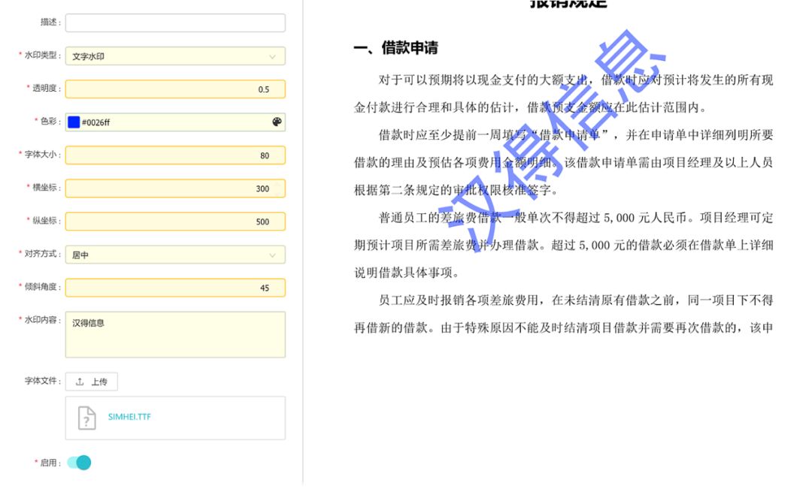Click the 纵坐标 field with 500

(174, 222)
